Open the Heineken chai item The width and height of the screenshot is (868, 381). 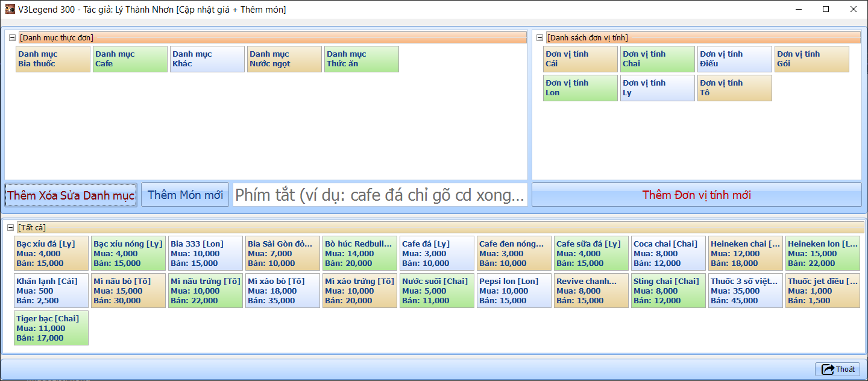746,253
